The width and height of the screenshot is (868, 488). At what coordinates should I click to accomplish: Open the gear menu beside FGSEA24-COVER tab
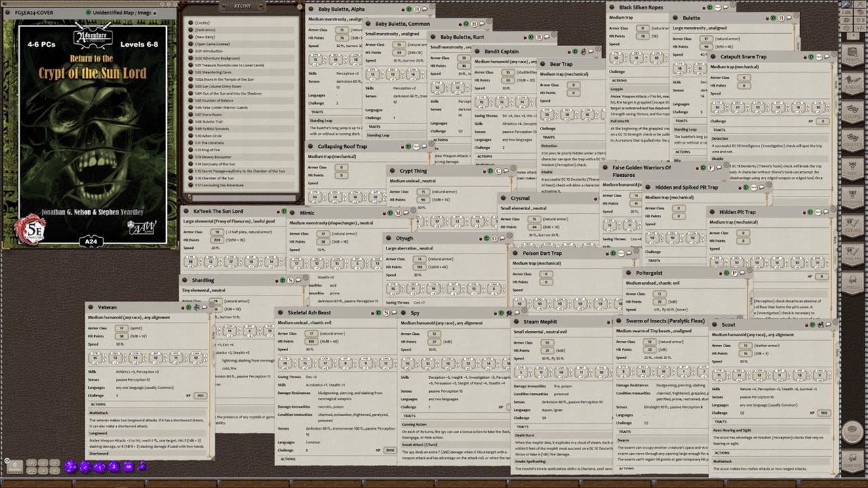(7, 13)
